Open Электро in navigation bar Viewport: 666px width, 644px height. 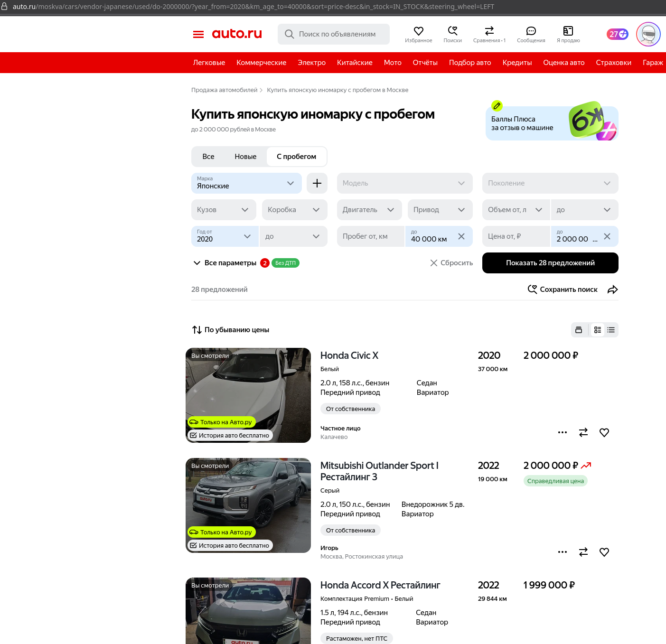tap(312, 63)
